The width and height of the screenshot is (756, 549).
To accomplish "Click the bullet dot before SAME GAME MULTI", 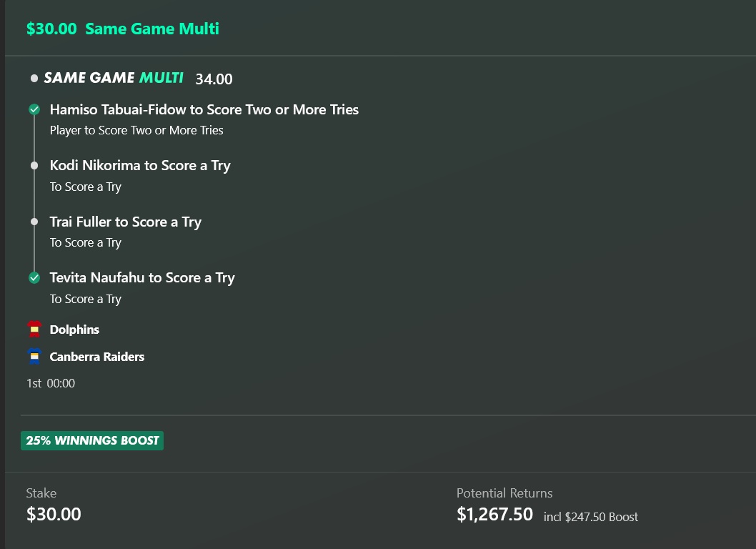I will click(34, 78).
